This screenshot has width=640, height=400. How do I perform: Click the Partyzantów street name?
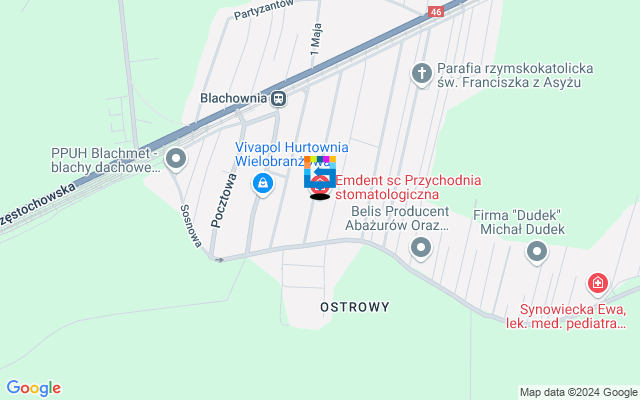coord(264,9)
